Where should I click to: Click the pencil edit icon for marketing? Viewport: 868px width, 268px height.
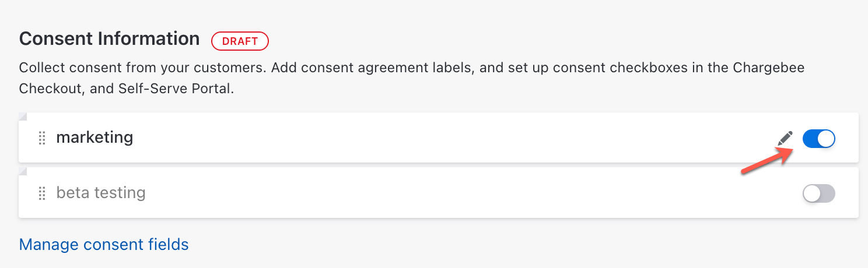785,138
